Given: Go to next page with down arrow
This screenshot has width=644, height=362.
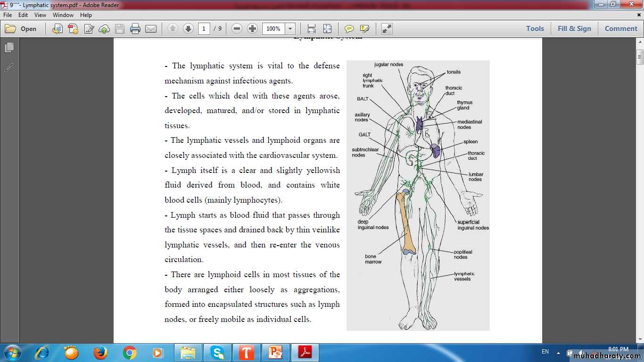Looking at the screenshot, I should pos(188,29).
